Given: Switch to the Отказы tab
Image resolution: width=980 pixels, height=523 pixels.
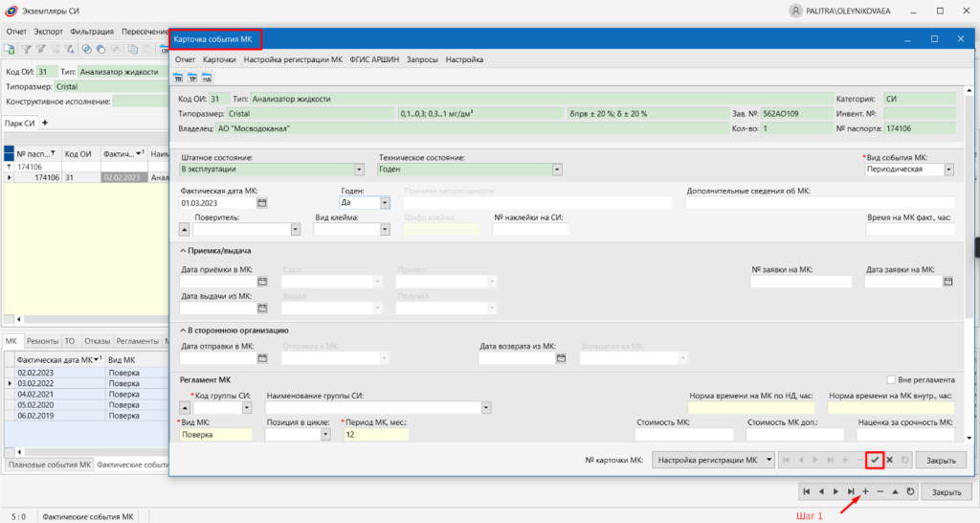Looking at the screenshot, I should 97,341.
